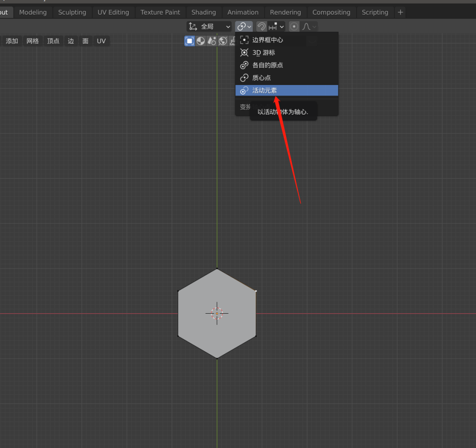
Task: Toggle proportional editing circle icon
Action: point(294,27)
